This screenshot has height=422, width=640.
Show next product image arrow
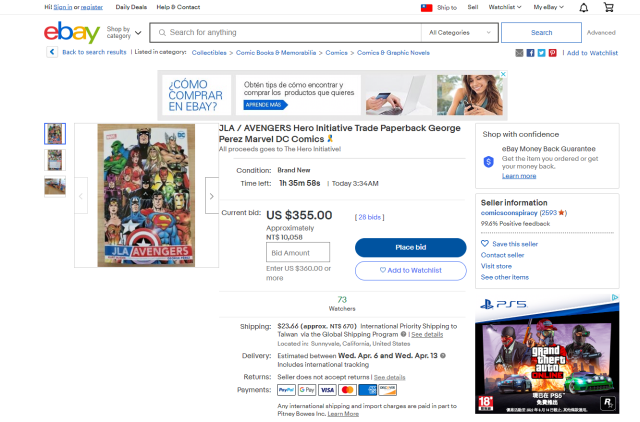(211, 196)
